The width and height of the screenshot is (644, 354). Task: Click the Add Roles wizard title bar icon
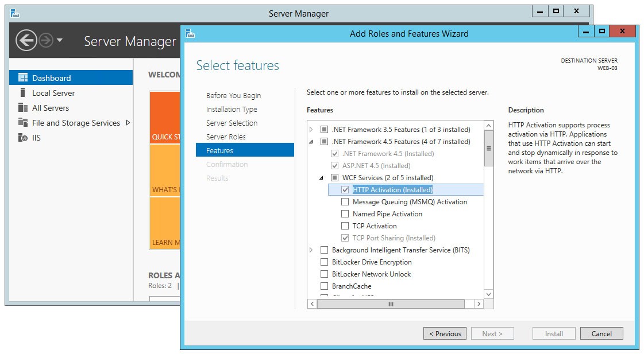(x=190, y=34)
